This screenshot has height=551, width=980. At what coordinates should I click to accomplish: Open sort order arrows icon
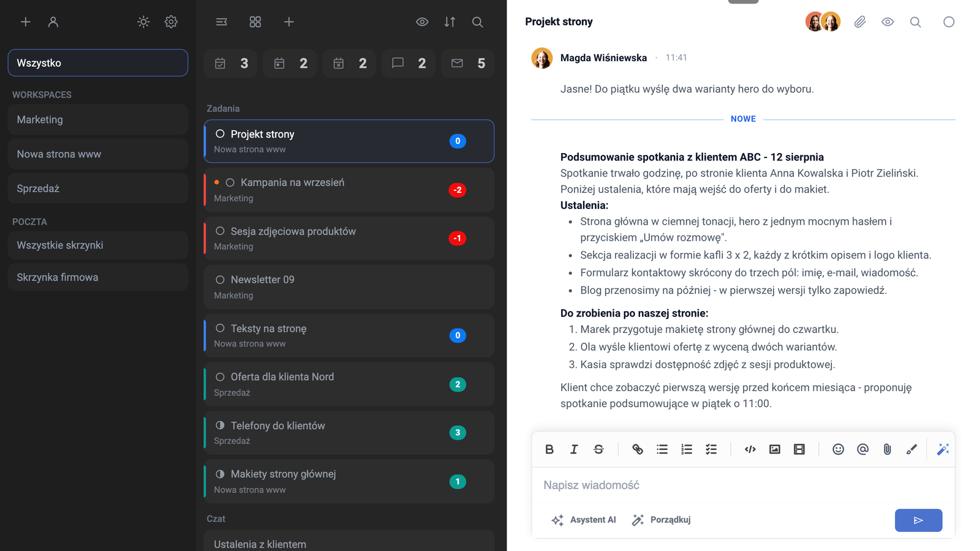[450, 22]
